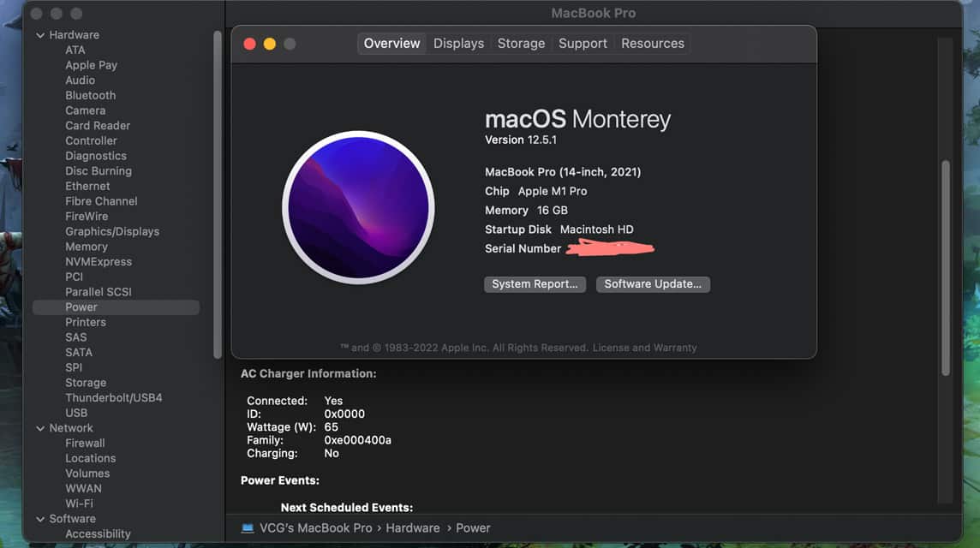Select WWAN under Network
The height and width of the screenshot is (548, 980).
click(84, 489)
